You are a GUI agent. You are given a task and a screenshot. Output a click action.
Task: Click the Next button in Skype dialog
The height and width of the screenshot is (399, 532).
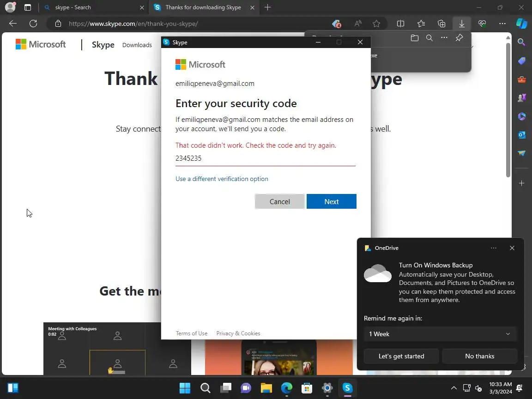pos(331,201)
